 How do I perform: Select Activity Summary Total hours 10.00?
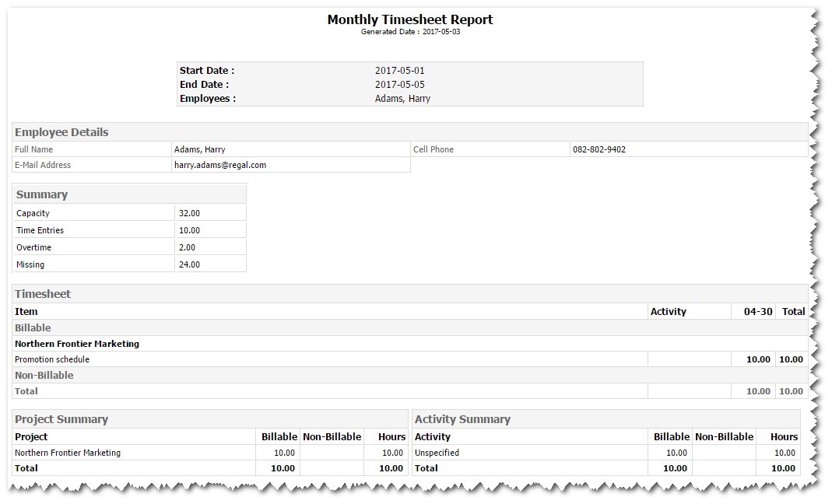(x=783, y=468)
